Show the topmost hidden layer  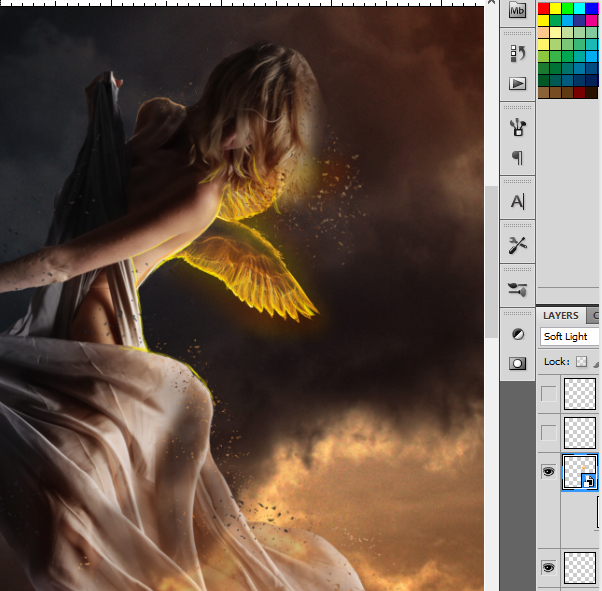(548, 394)
